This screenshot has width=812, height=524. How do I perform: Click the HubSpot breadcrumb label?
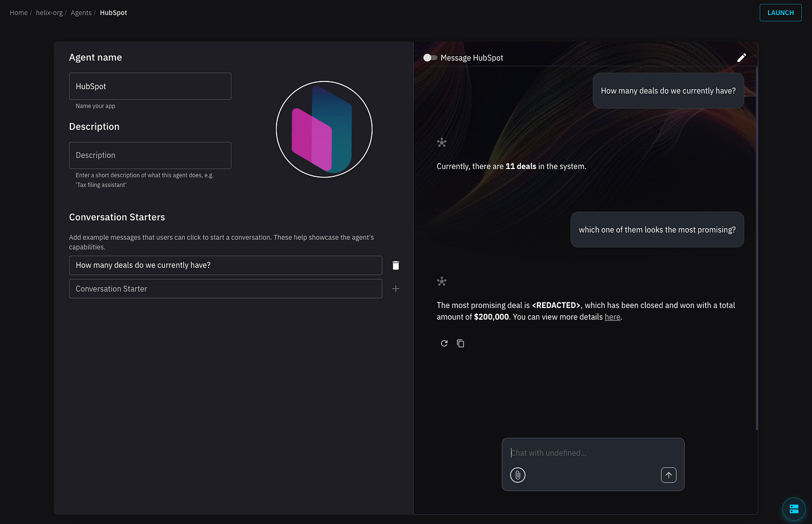[113, 13]
